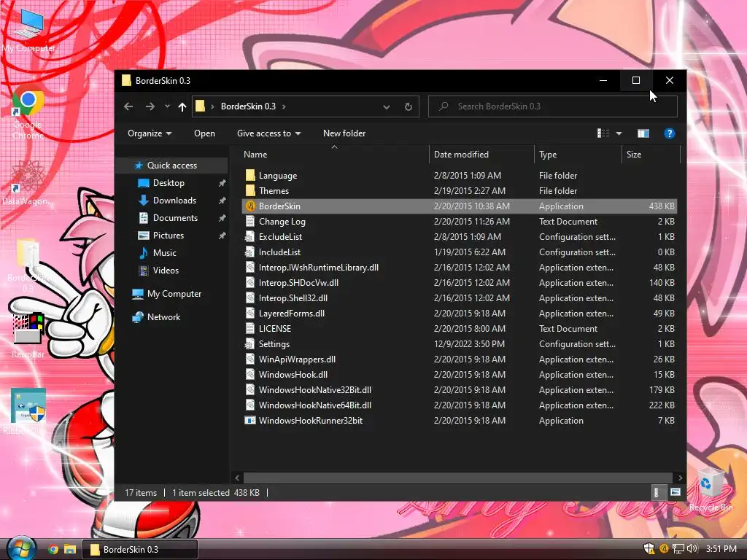
Task: Select the Settings configuration file icon
Action: pyautogui.click(x=250, y=344)
